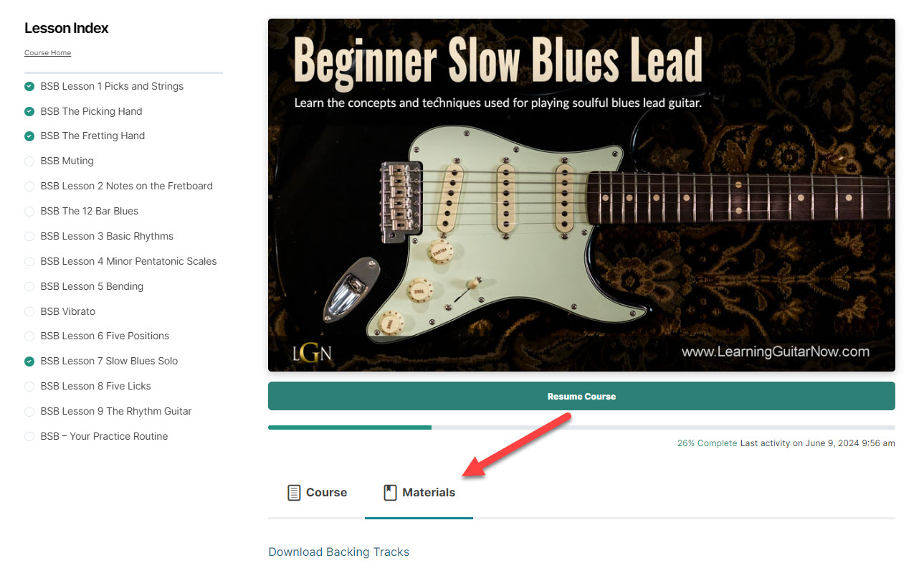Click the LGN logo on course banner
The image size is (924, 576).
(312, 353)
